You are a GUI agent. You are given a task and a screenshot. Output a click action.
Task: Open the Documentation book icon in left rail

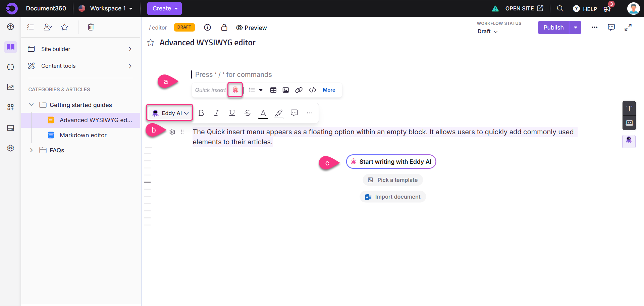tap(11, 47)
